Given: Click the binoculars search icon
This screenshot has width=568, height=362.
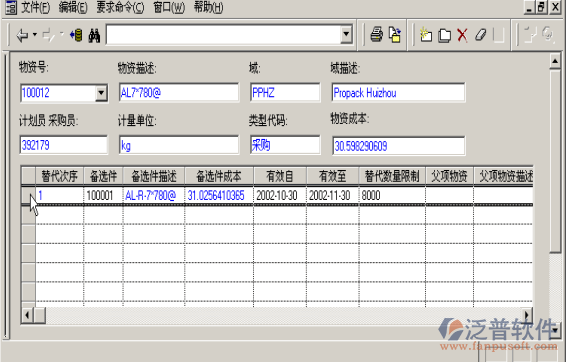Looking at the screenshot, I should coord(94,36).
